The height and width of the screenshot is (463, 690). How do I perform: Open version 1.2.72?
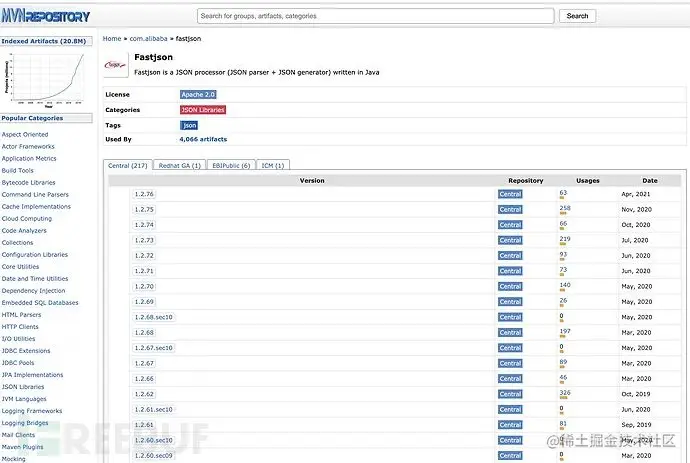[144, 256]
